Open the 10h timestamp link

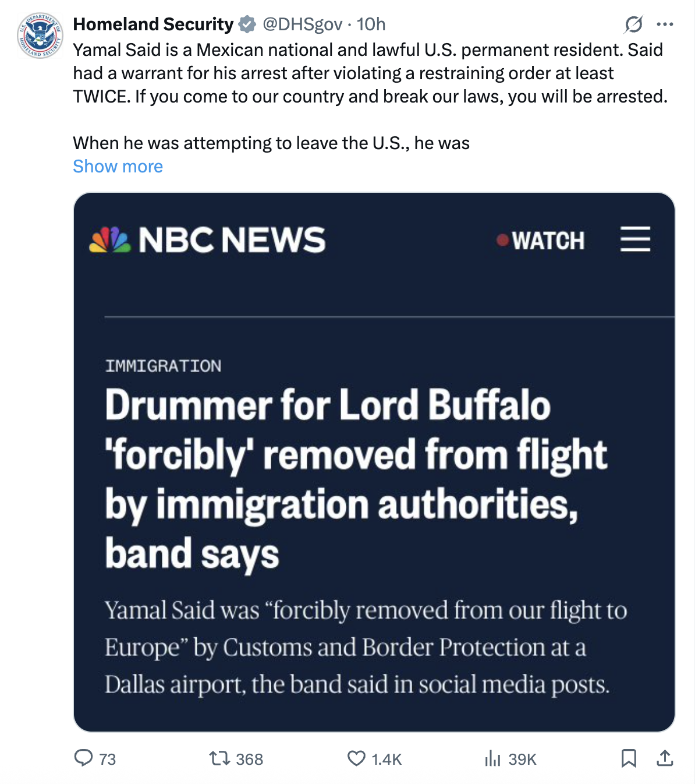[x=371, y=24]
